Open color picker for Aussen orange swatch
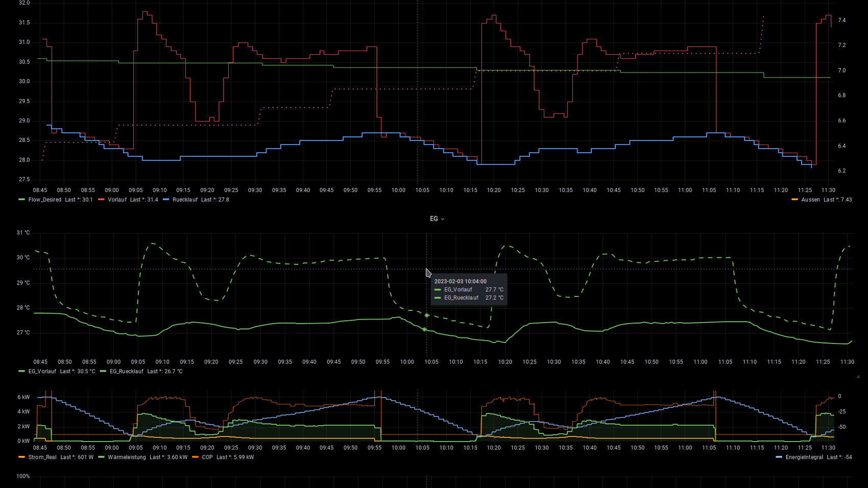This screenshot has width=868, height=488. click(x=794, y=200)
